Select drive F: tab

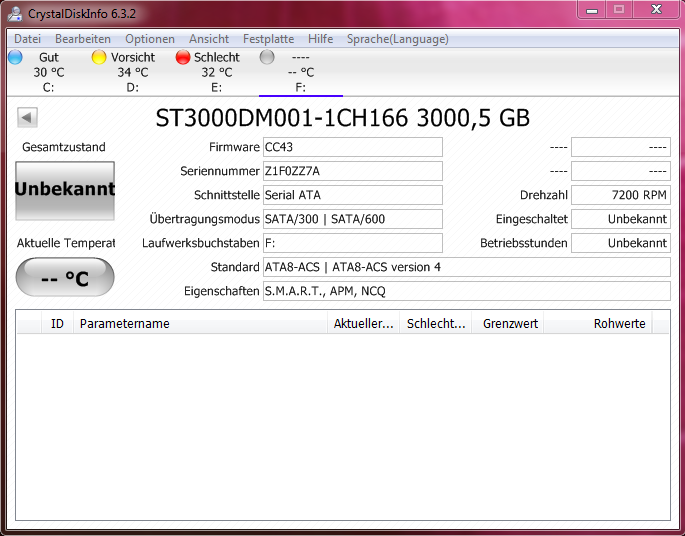click(x=301, y=72)
